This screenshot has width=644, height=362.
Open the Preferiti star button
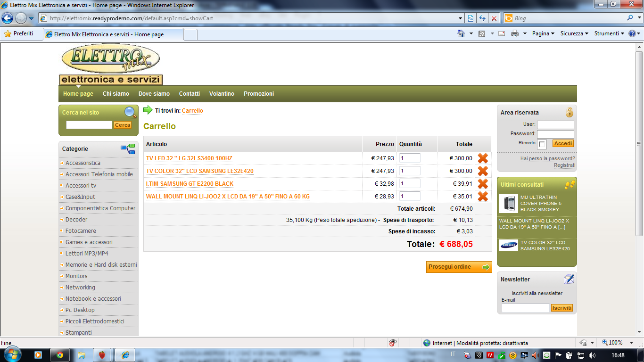pos(19,33)
